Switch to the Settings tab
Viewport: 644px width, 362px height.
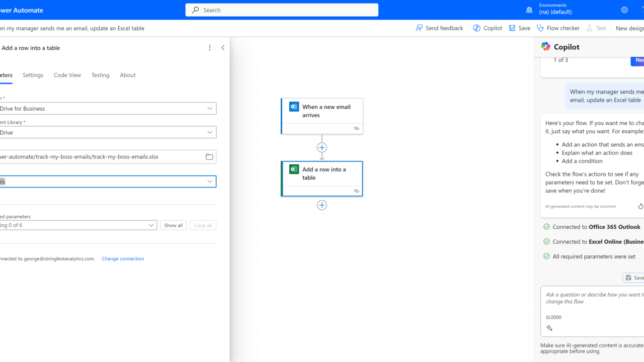pyautogui.click(x=33, y=75)
